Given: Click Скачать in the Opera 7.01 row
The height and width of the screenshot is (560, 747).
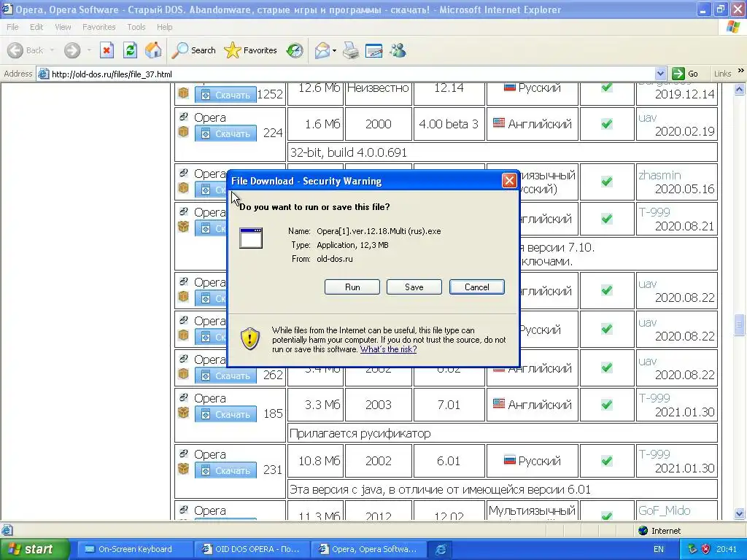Looking at the screenshot, I should pyautogui.click(x=225, y=414).
